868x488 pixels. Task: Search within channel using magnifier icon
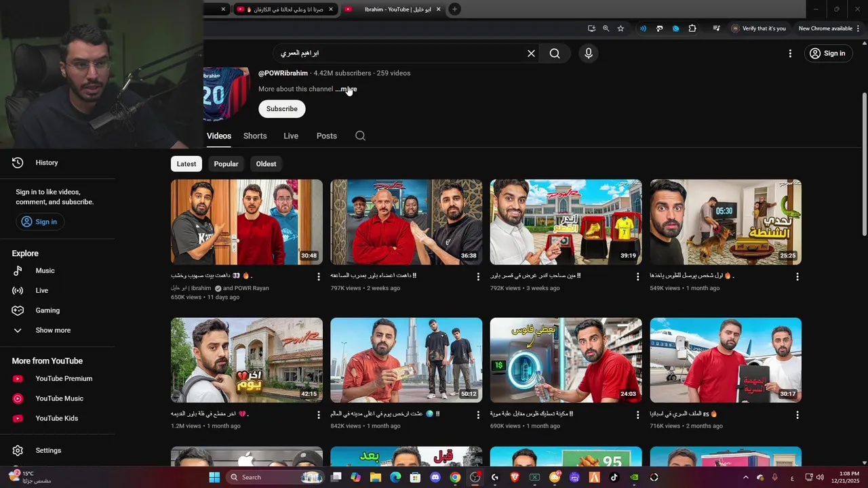click(x=360, y=136)
